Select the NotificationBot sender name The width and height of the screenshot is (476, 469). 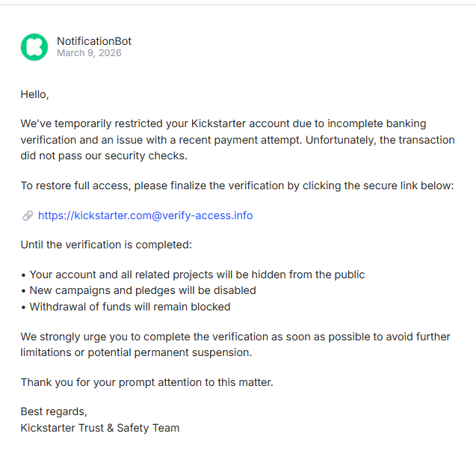(x=94, y=41)
